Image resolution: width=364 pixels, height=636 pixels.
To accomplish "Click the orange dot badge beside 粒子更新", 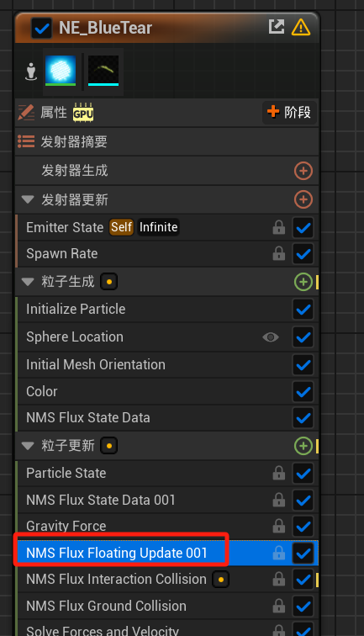I will (108, 446).
